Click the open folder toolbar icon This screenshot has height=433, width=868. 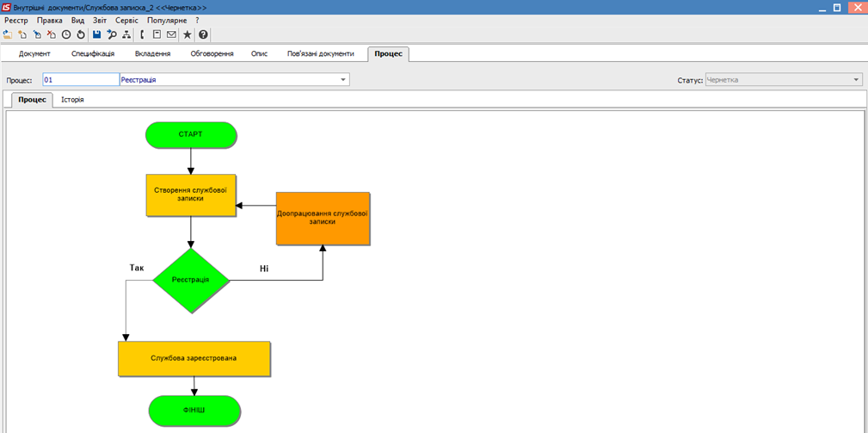pyautogui.click(x=8, y=34)
